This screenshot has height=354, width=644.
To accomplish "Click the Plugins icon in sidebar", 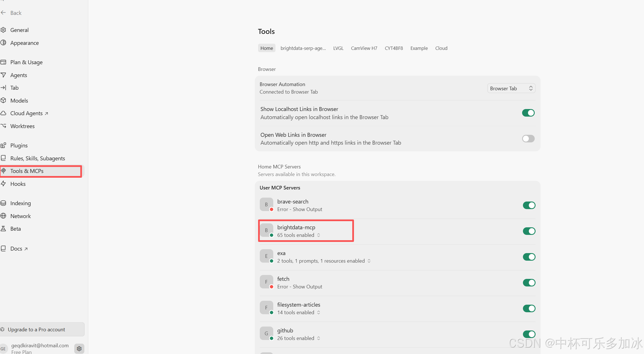I will click(x=3, y=145).
